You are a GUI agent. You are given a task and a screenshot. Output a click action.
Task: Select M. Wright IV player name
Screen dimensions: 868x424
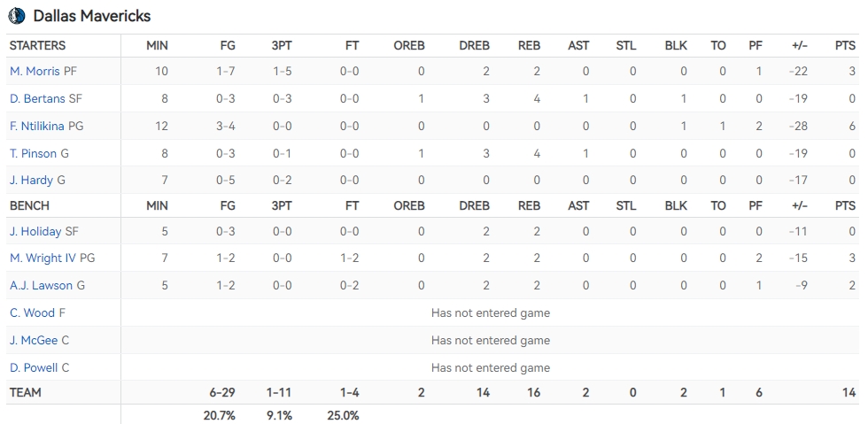[x=43, y=258]
